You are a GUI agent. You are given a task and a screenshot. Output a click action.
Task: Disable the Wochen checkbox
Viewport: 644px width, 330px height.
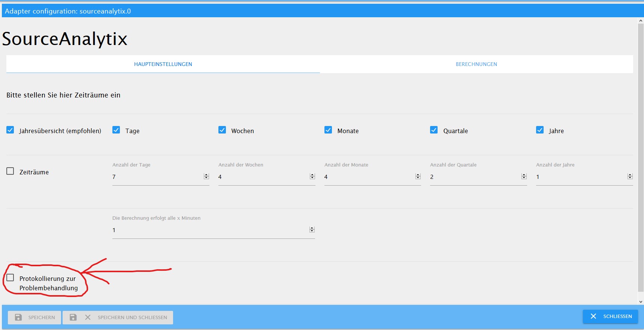pos(222,130)
